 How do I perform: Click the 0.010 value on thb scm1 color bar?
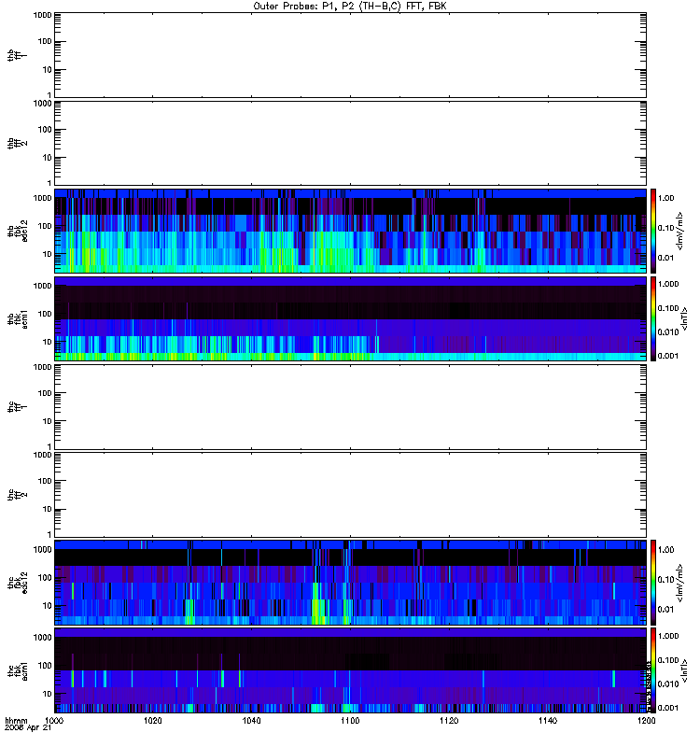668,332
